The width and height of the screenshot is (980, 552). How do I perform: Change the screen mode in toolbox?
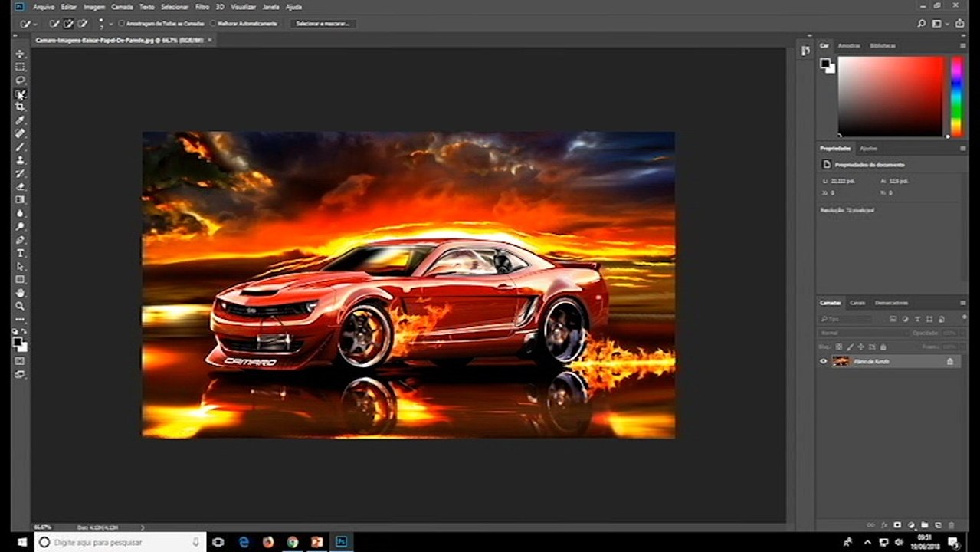(20, 375)
